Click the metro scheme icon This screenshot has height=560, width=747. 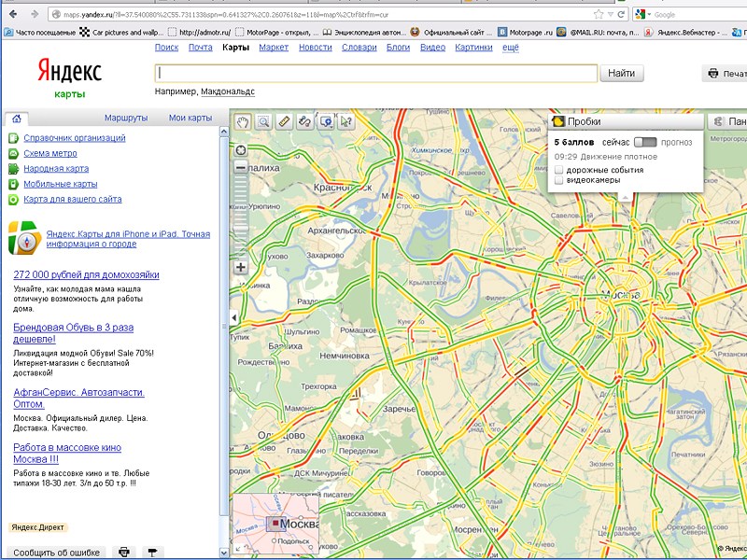point(13,153)
